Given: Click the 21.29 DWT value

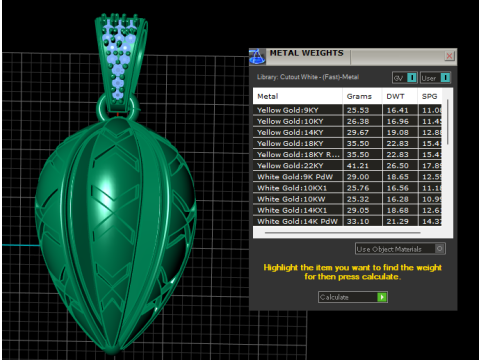Looking at the screenshot, I should [397, 221].
